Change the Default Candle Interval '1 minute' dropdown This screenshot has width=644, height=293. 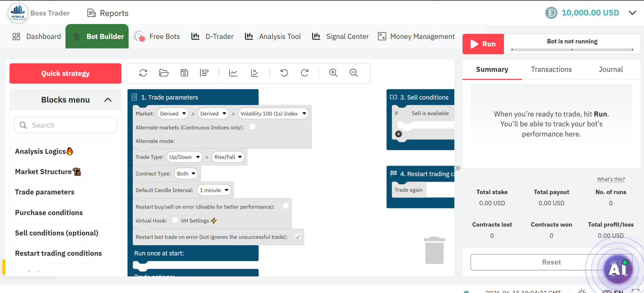coord(214,190)
